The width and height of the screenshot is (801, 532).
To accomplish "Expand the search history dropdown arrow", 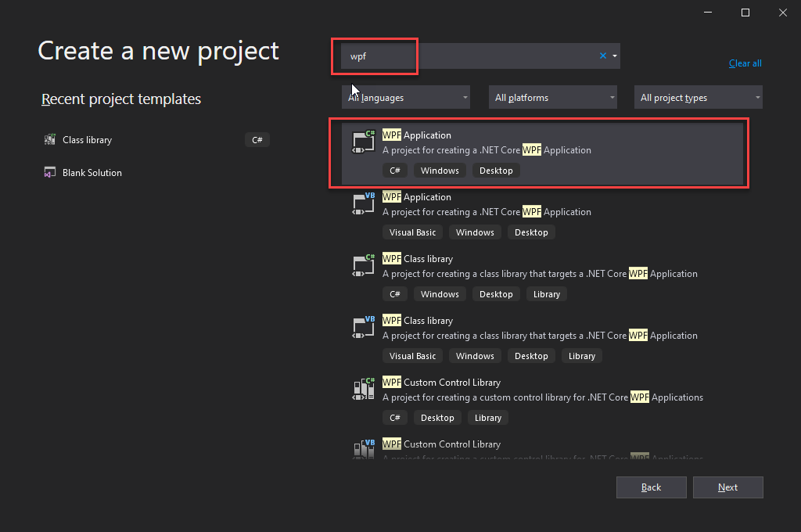I will coord(614,56).
